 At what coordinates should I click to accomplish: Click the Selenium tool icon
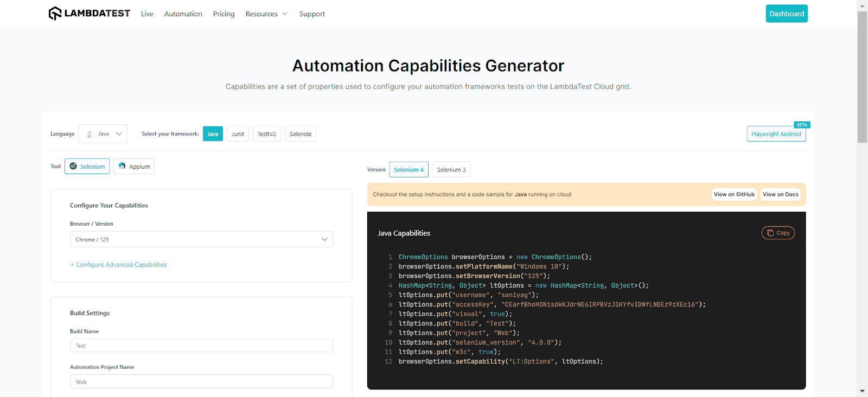pyautogui.click(x=73, y=166)
